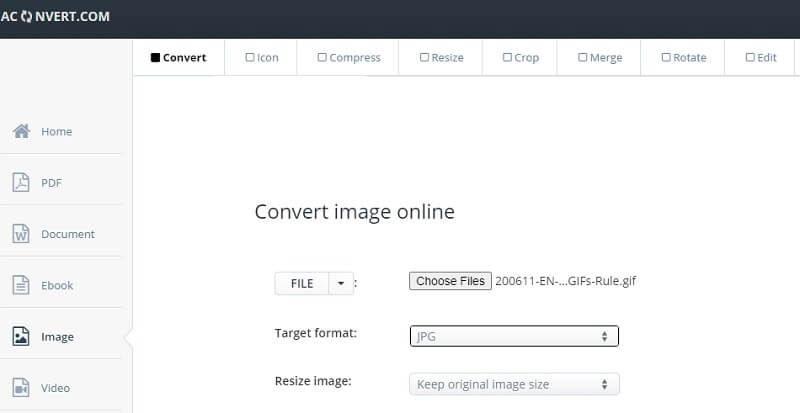Click the Document Word icon in sidebar
Viewport: 800px width, 413px height.
[x=21, y=234]
